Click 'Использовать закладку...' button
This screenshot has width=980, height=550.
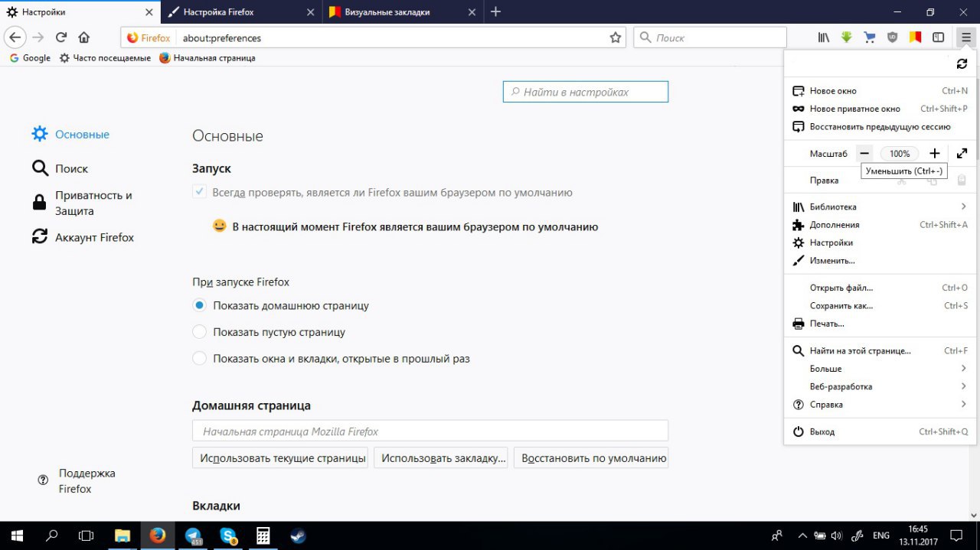[441, 458]
